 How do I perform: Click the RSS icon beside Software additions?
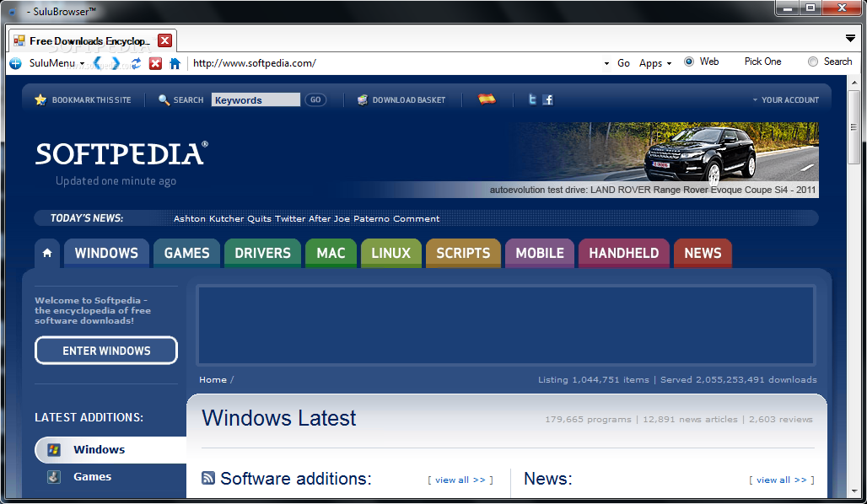coord(208,478)
